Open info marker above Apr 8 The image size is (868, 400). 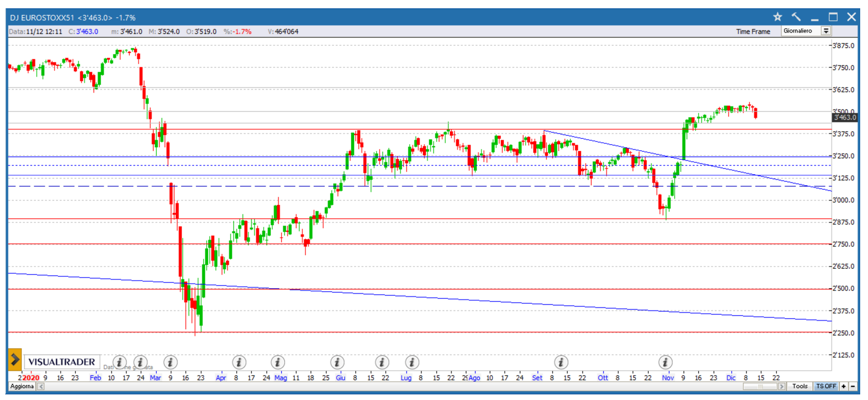tap(238, 362)
